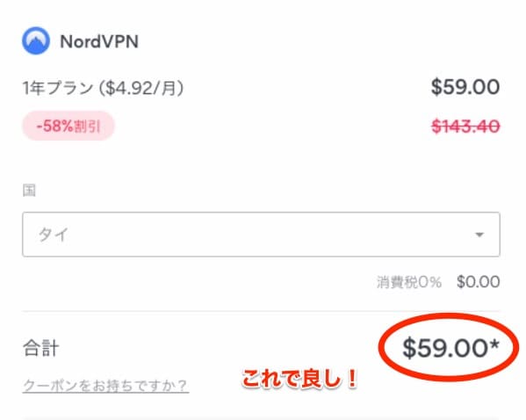The width and height of the screenshot is (526, 420).
Task: Select the 1年プラン ($4.92/月) plan label
Action: (104, 88)
